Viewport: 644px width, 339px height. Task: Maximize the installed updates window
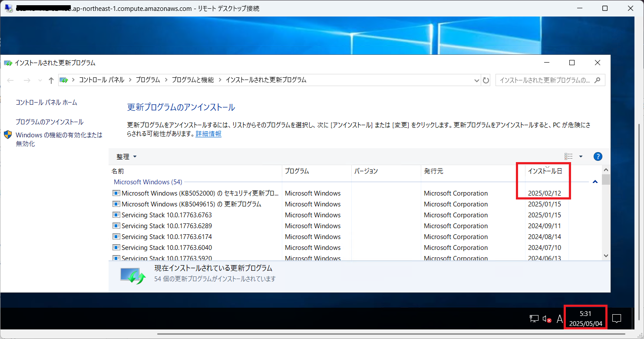[572, 63]
